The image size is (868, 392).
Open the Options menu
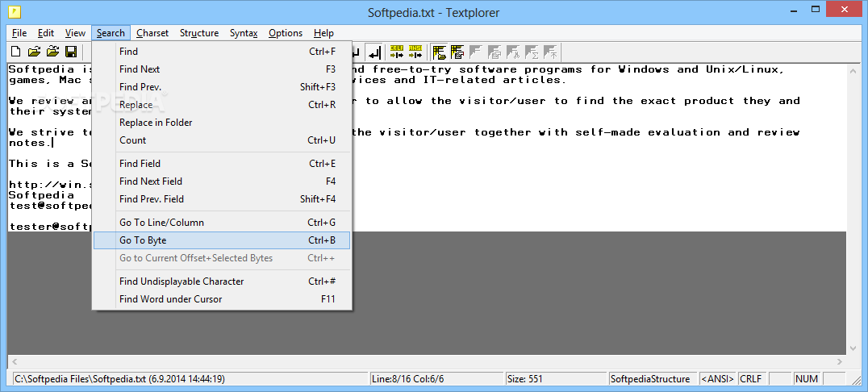pyautogui.click(x=286, y=33)
